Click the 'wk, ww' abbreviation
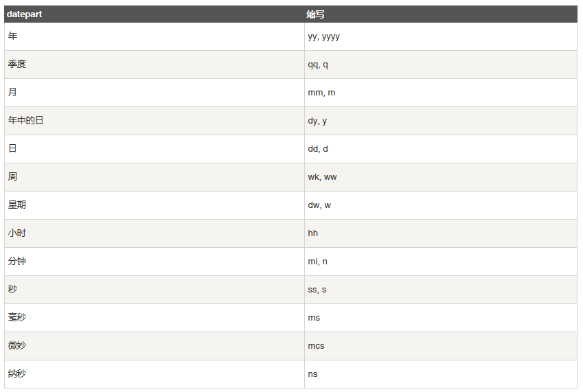The image size is (583, 392). 322,177
